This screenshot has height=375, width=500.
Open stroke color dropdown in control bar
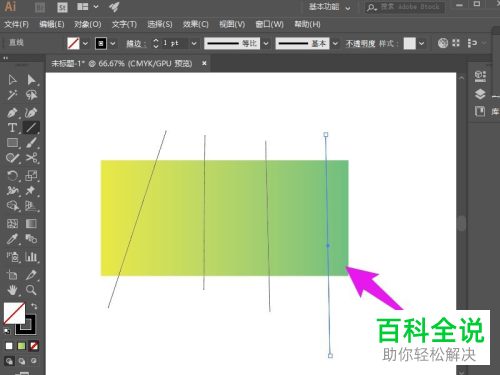113,43
